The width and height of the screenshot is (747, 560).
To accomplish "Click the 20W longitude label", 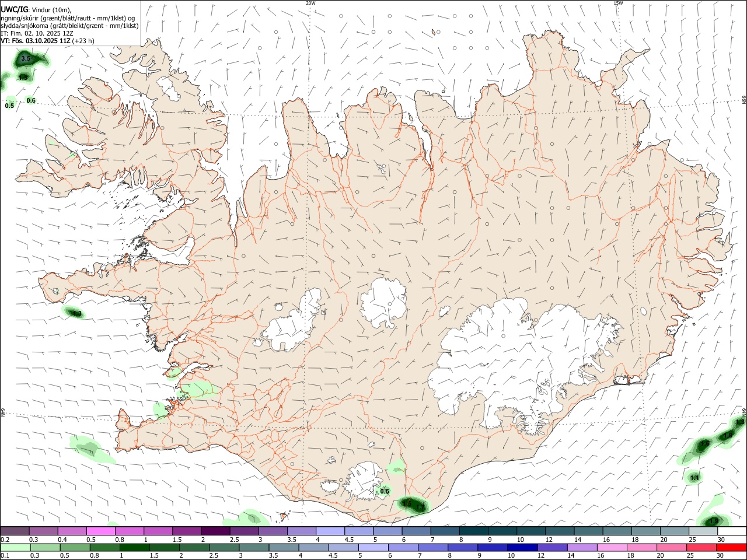I will 310,3.
